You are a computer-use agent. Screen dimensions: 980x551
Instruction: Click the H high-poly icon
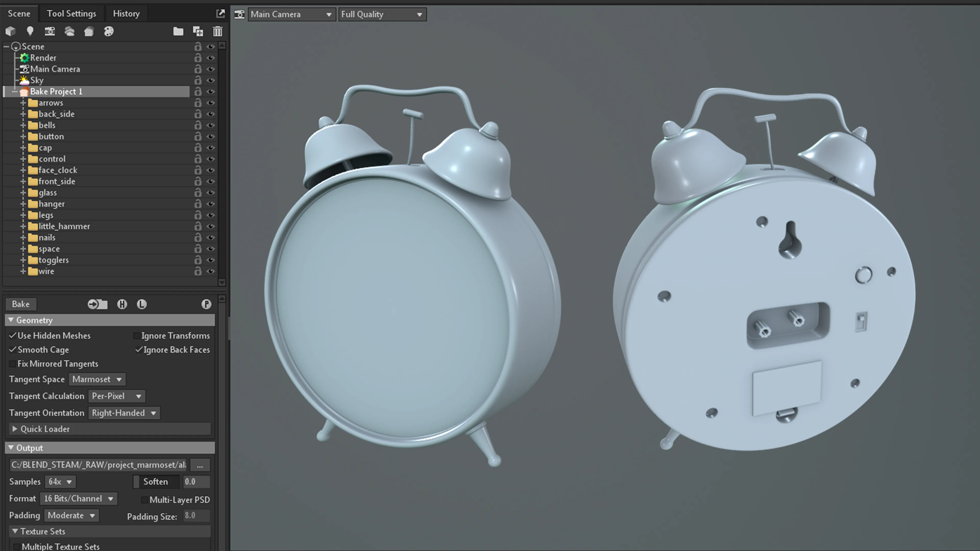tap(122, 304)
